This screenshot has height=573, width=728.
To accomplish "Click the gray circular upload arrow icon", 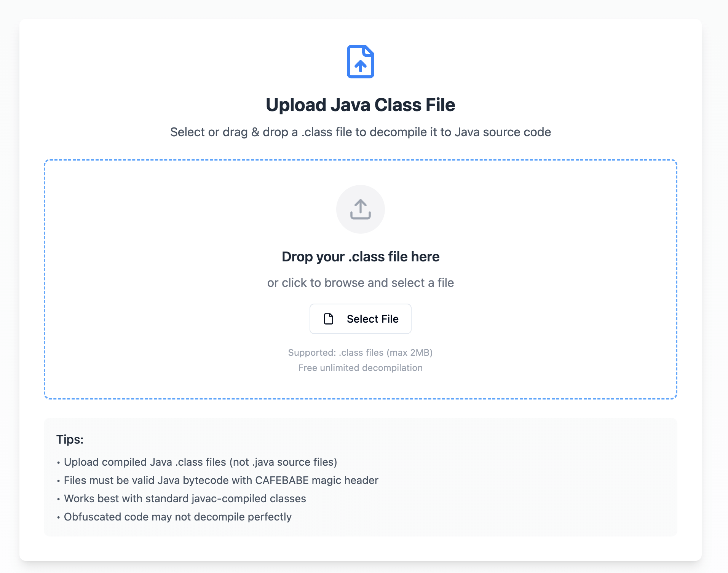I will click(360, 209).
